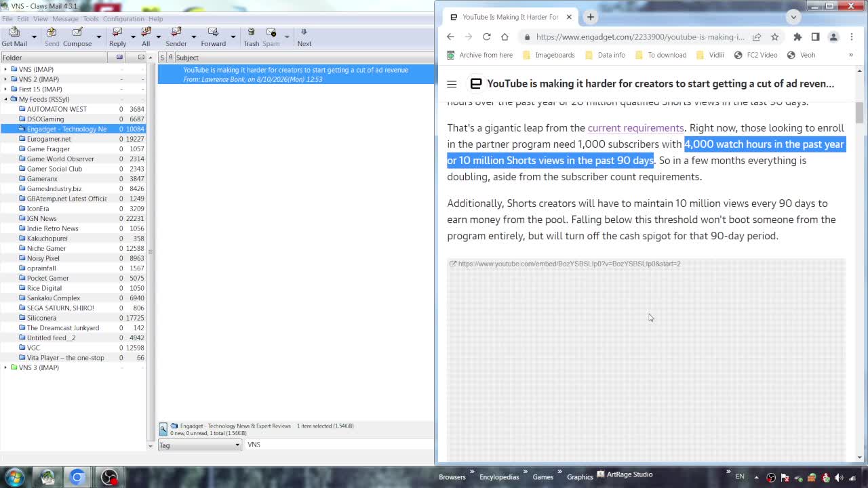Collapse the My Feeds (RSSyl) tree
868x488 pixels.
[x=5, y=99]
